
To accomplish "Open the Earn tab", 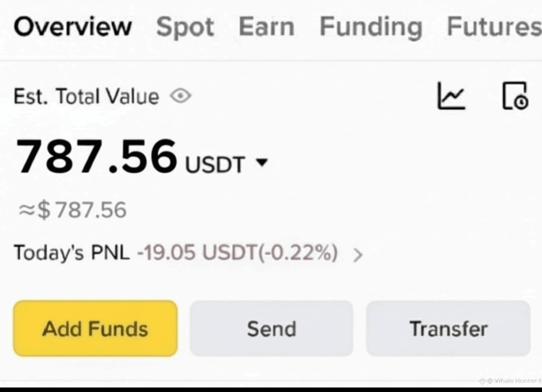I will point(266,27).
